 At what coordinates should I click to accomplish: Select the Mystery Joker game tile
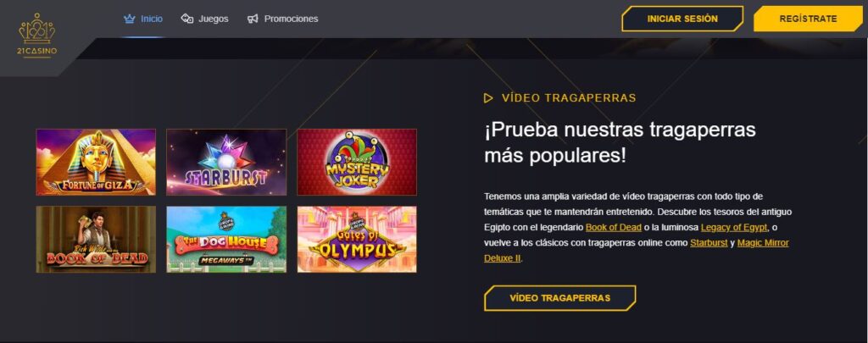pyautogui.click(x=357, y=162)
